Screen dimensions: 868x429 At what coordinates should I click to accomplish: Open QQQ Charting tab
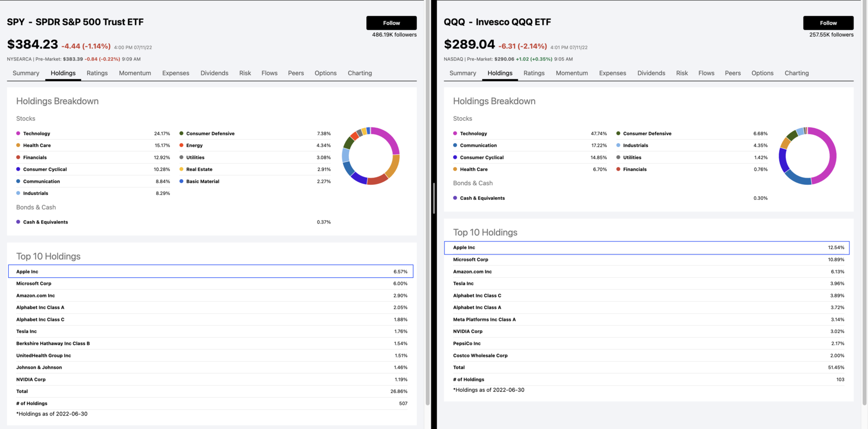[x=797, y=73]
